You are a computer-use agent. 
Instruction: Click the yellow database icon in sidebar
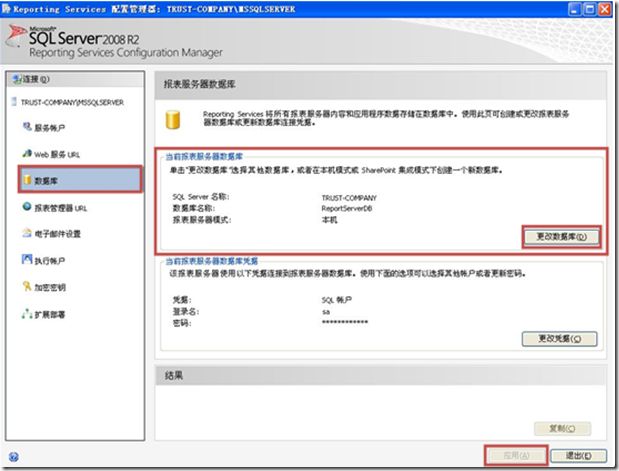tap(27, 180)
